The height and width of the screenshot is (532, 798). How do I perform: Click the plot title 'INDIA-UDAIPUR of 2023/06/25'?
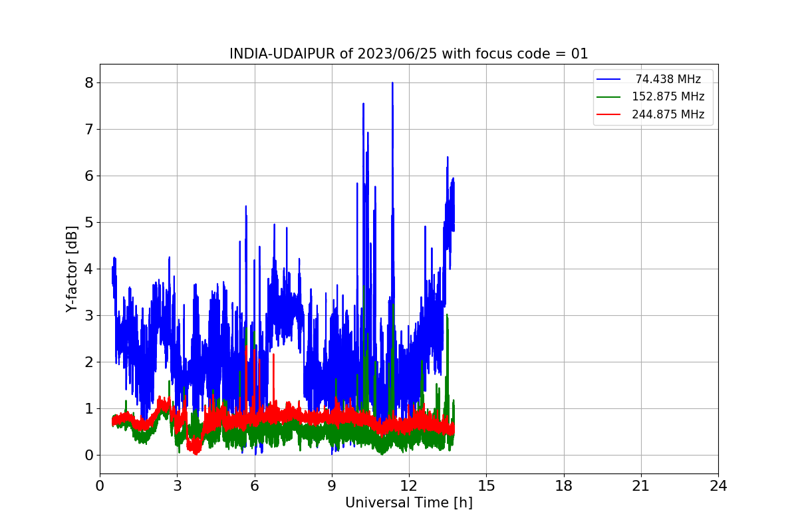point(408,54)
